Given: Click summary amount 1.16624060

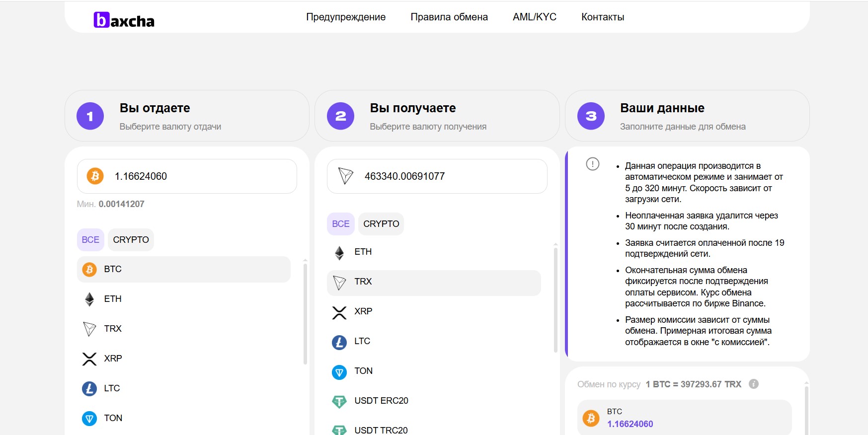Looking at the screenshot, I should [630, 424].
